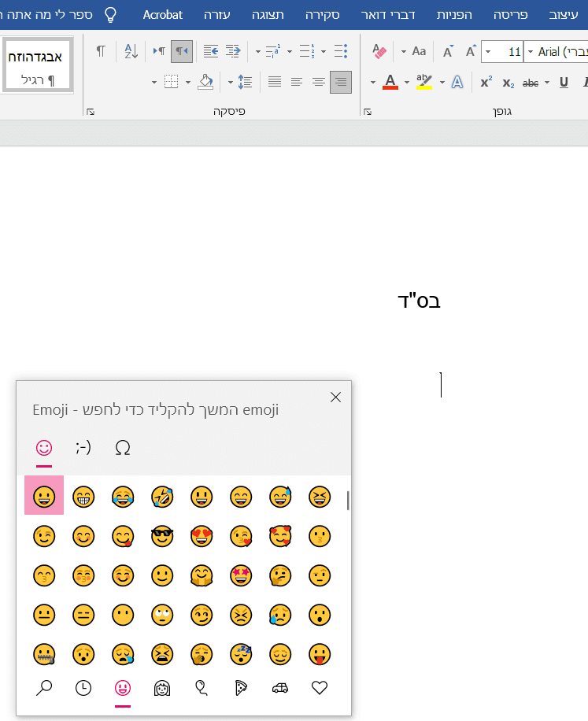Open the multilevel list dropdown arrow
This screenshot has height=721, width=588.
[x=258, y=51]
